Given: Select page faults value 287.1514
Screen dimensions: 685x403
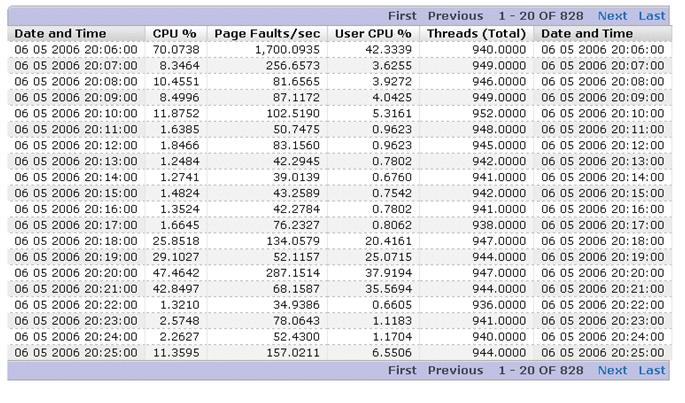Looking at the screenshot, I should pos(293,273).
